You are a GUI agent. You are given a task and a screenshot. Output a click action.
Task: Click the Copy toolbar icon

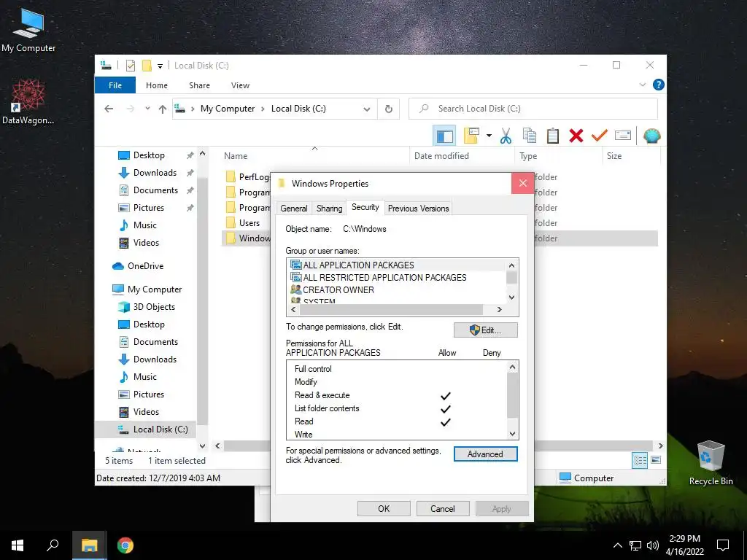click(x=530, y=136)
